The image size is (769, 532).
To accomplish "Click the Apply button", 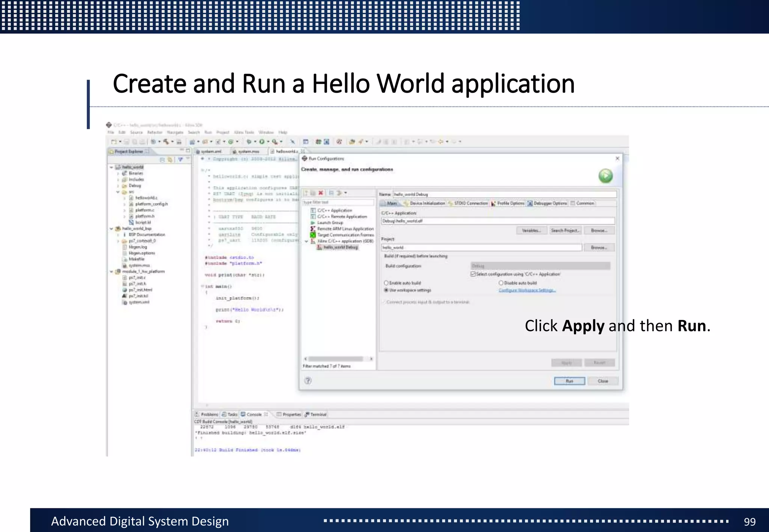I will coord(567,363).
